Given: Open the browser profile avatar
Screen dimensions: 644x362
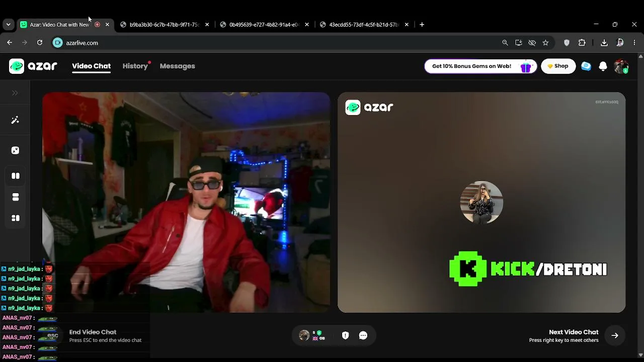Looking at the screenshot, I should point(620,43).
